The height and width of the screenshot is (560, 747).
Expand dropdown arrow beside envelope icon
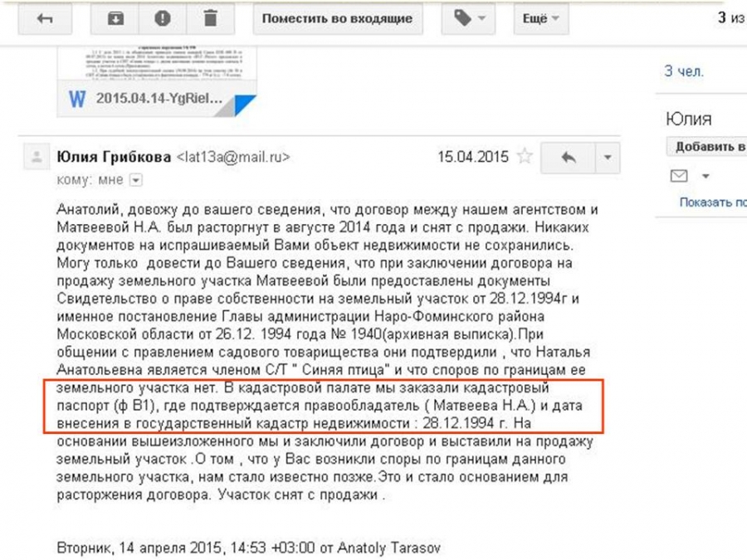(x=705, y=177)
